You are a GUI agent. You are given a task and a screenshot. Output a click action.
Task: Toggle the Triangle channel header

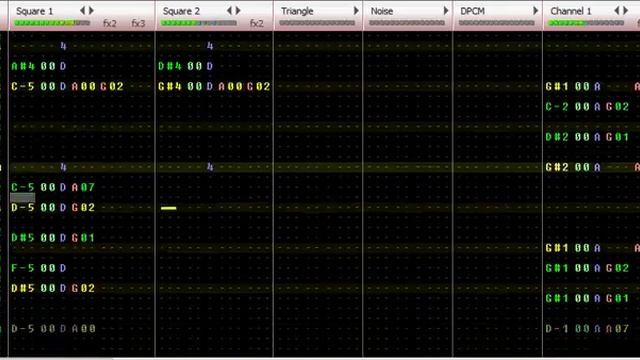click(297, 11)
